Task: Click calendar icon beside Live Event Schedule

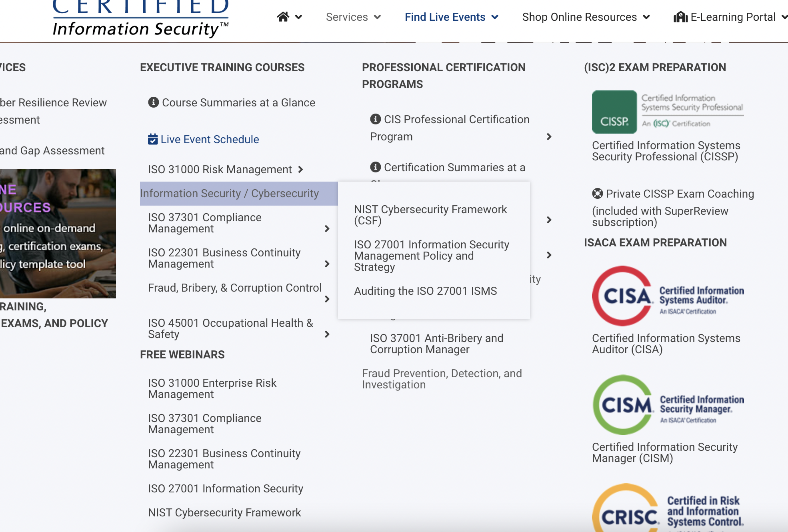Action: pos(152,139)
